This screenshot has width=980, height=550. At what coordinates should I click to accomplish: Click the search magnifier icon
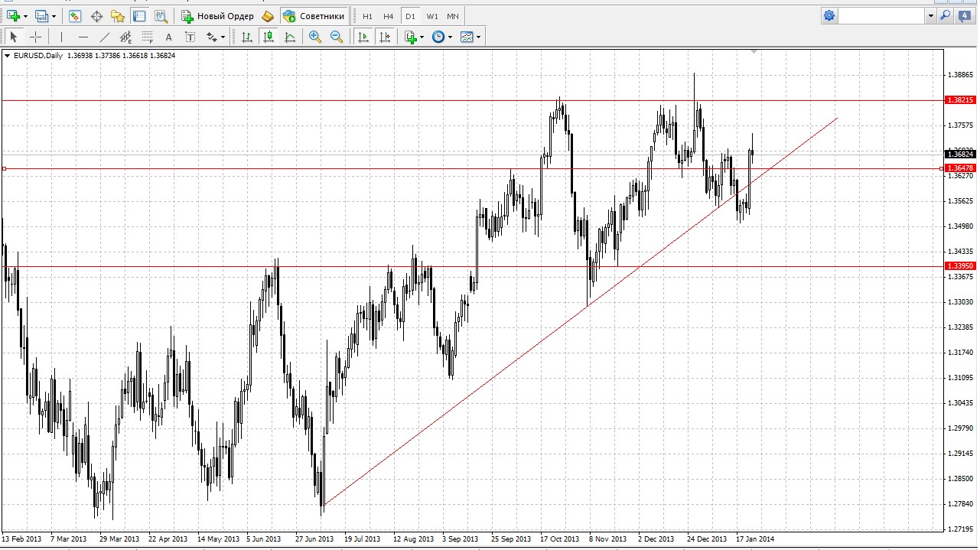pyautogui.click(x=946, y=15)
